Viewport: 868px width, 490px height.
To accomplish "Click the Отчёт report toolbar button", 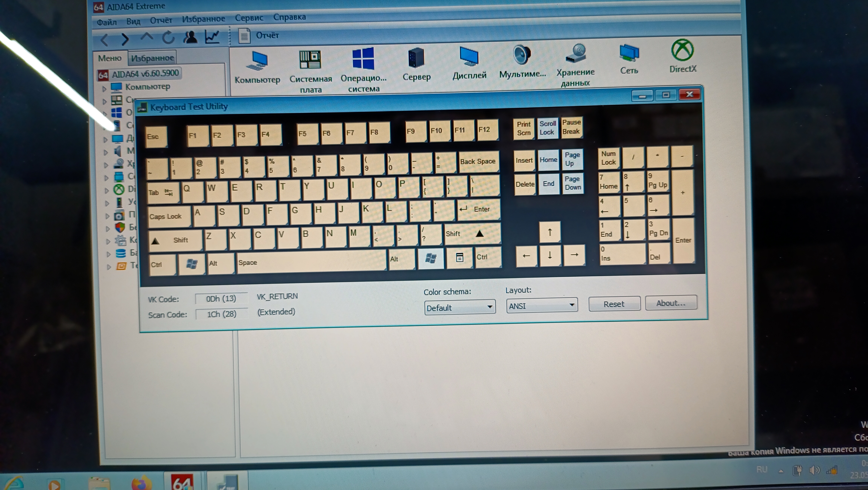I will 258,35.
